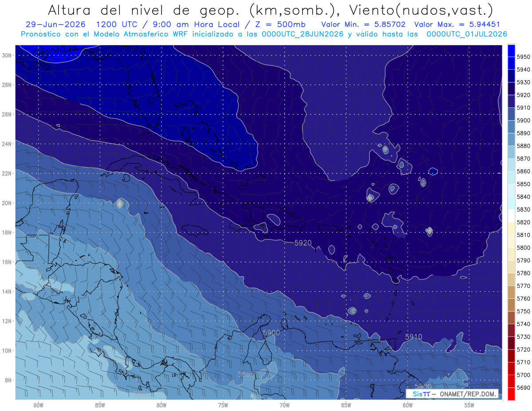The height and width of the screenshot is (411, 532).
Task: Click the 'Valor Max. = 5.94451' text
Action: pyautogui.click(x=457, y=24)
